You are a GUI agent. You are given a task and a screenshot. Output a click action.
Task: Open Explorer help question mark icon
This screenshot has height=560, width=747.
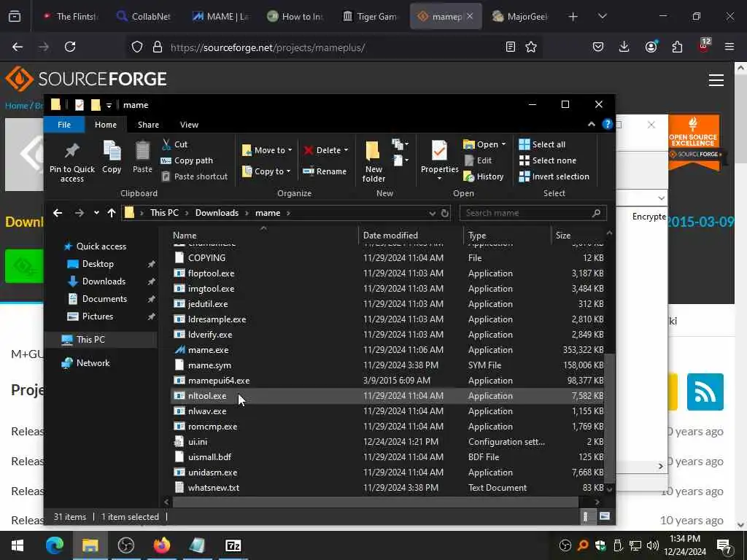[608, 124]
